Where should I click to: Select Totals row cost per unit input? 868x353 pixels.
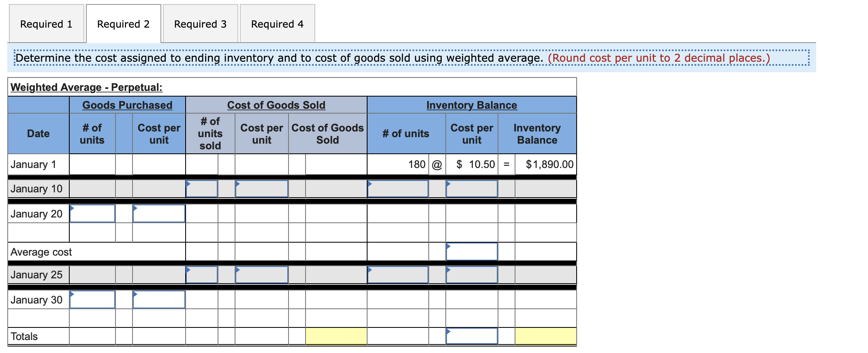tap(472, 336)
